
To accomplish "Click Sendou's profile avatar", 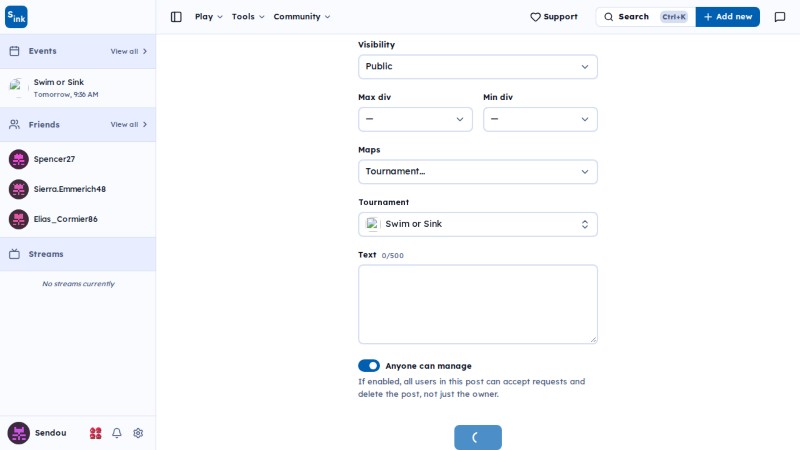I will 18,433.
